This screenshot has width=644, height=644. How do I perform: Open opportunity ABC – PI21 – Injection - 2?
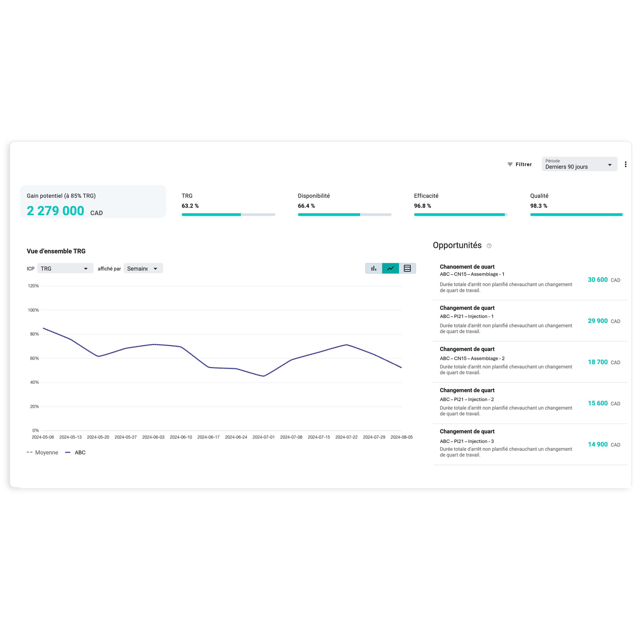530,403
